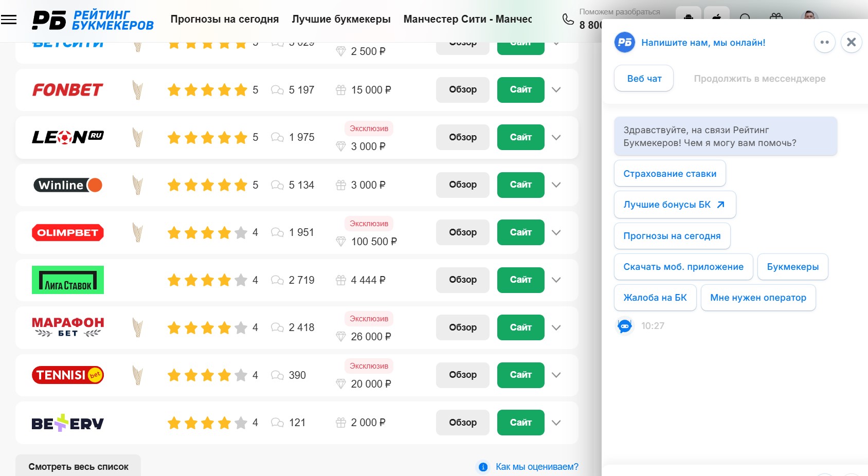Click diamond icon next to 100 500 ₽

pyautogui.click(x=340, y=241)
